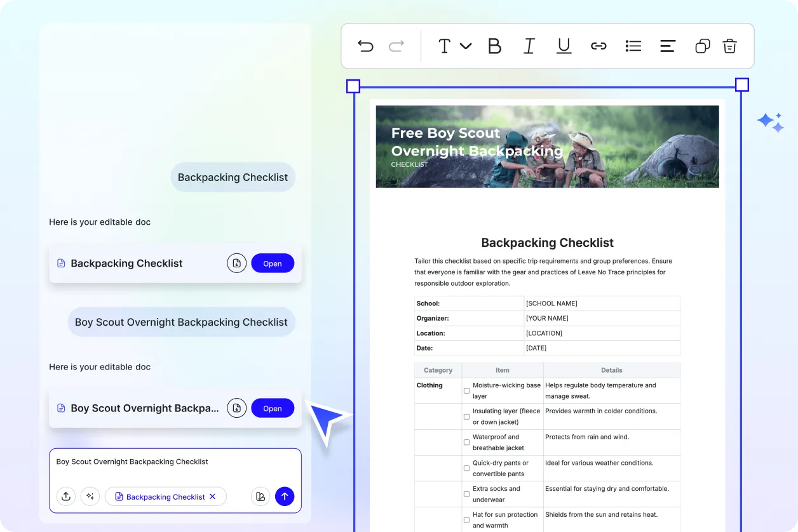Send the prompt with arrow button
This screenshot has height=532, width=798.
tap(285, 496)
